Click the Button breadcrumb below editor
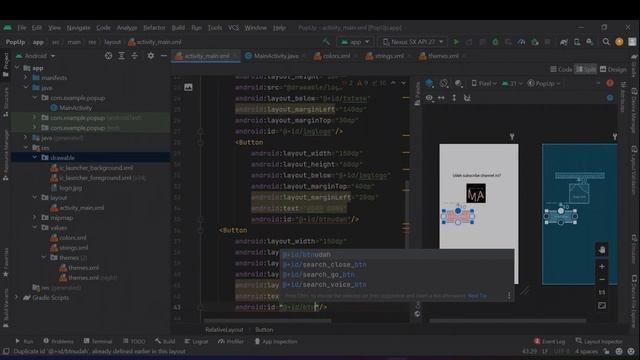Viewport: 640px width, 360px height. [264, 329]
